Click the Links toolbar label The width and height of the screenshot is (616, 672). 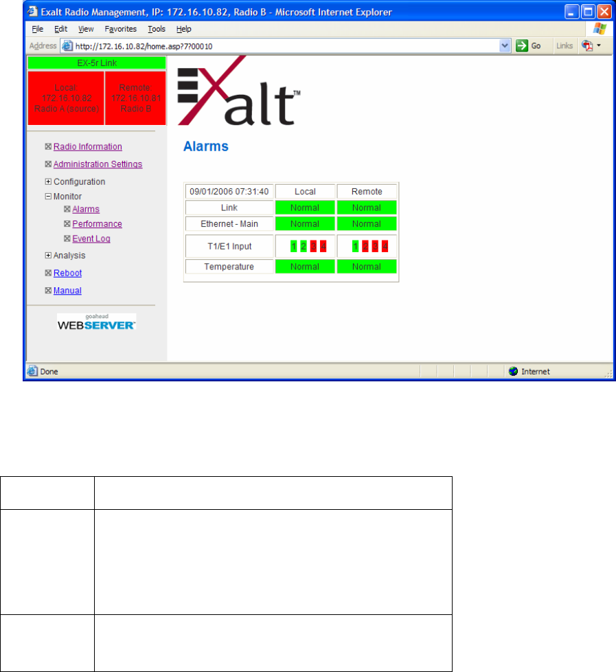point(564,46)
